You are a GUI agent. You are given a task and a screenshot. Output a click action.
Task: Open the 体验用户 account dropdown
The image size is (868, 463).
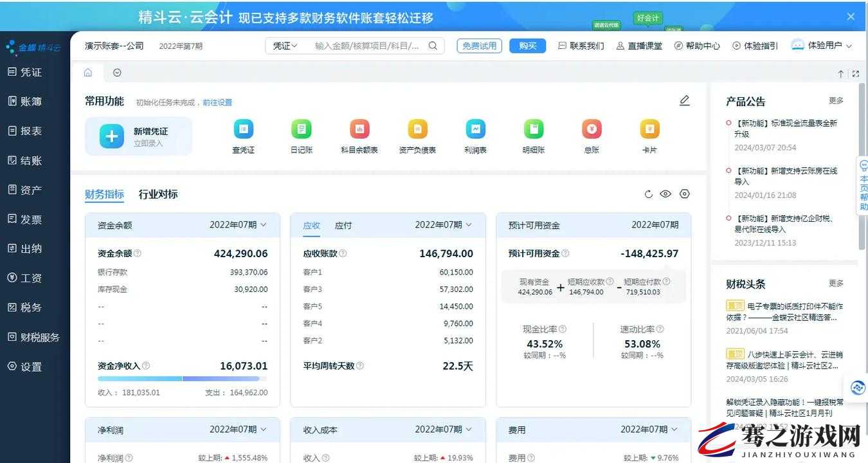[822, 46]
